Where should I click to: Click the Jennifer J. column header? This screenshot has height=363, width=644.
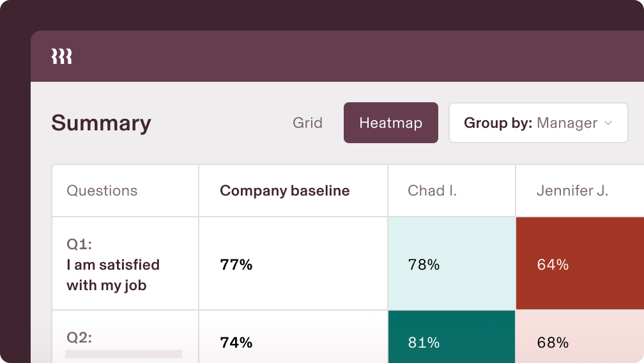tap(572, 190)
